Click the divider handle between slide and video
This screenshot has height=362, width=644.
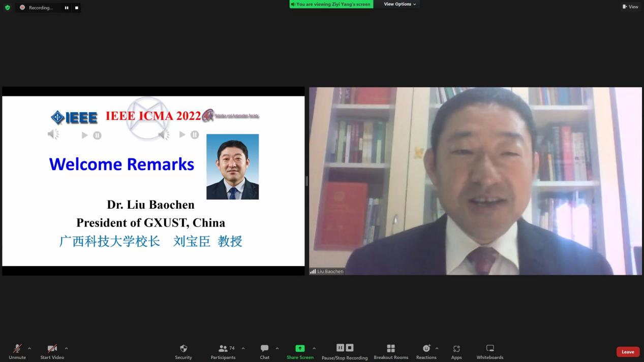click(x=306, y=181)
